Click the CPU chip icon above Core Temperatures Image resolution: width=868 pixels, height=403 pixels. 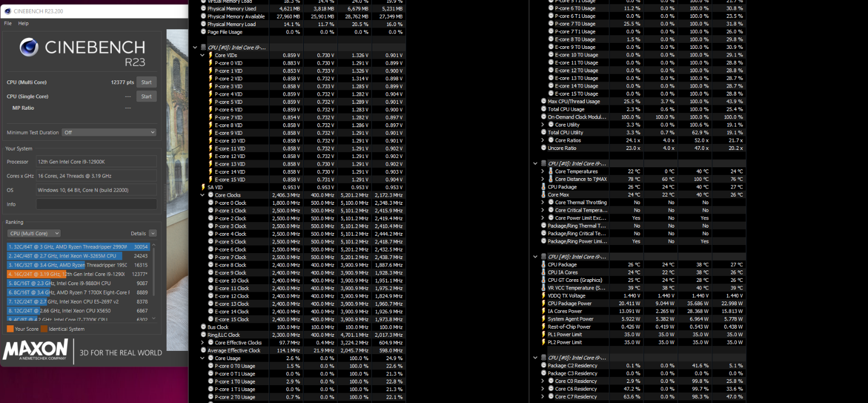click(x=544, y=163)
